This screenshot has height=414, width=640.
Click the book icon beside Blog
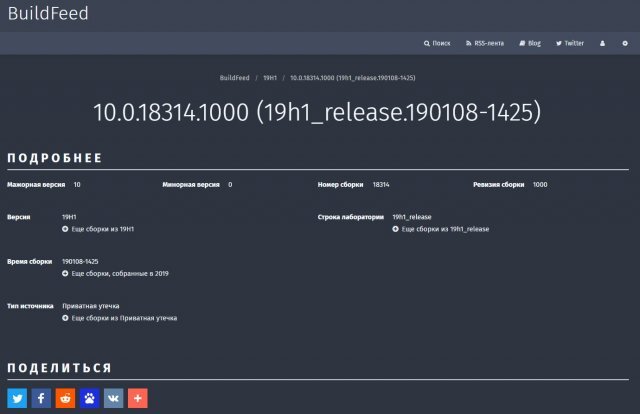click(522, 43)
